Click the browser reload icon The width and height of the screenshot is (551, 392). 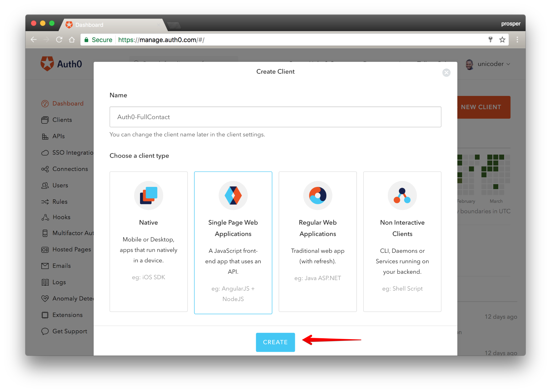tap(59, 40)
